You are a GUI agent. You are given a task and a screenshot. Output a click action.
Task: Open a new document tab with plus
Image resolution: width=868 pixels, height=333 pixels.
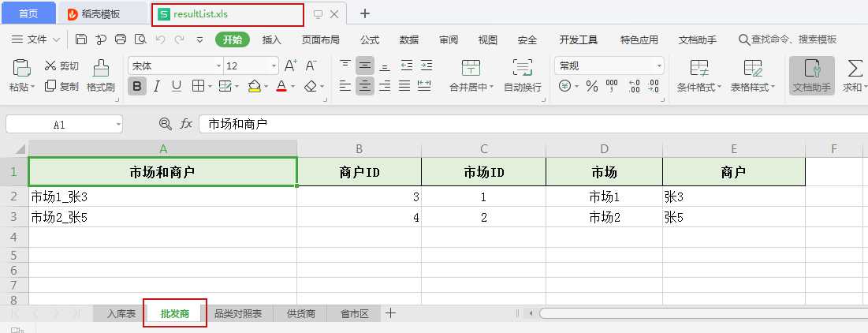365,13
